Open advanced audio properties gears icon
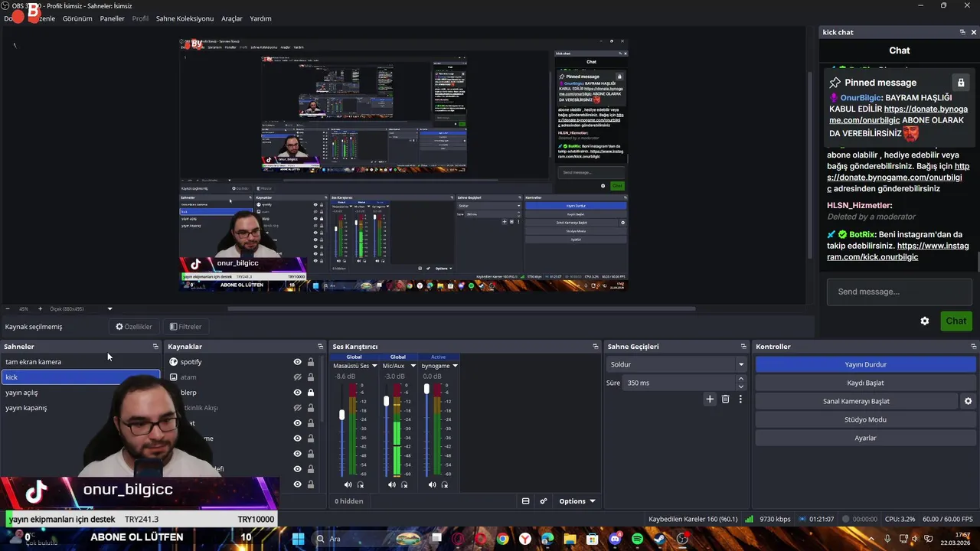The height and width of the screenshot is (551, 980). click(x=544, y=501)
